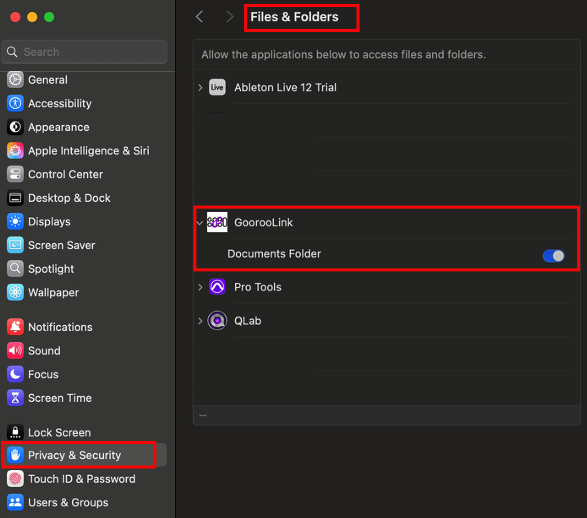Click 'Touch ID & Password' label
587x518 pixels.
pos(82,479)
